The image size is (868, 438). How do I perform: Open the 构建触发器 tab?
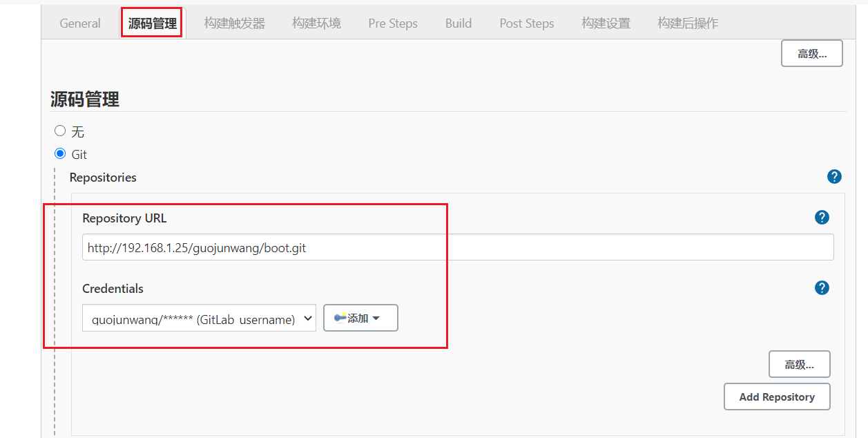tap(234, 23)
